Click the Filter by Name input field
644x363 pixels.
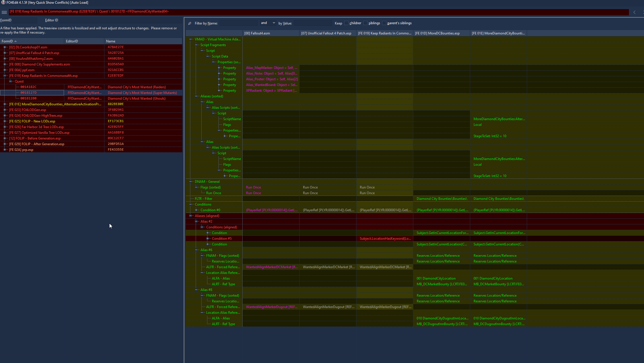(238, 23)
